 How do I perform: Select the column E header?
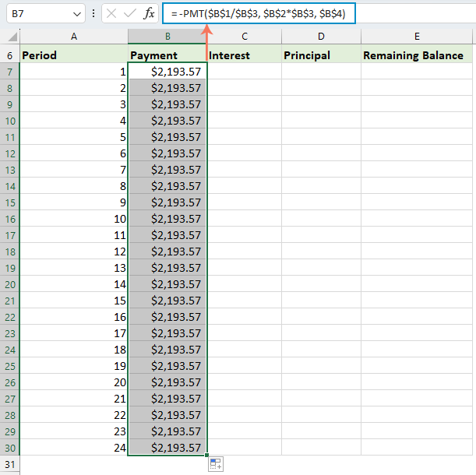click(417, 37)
